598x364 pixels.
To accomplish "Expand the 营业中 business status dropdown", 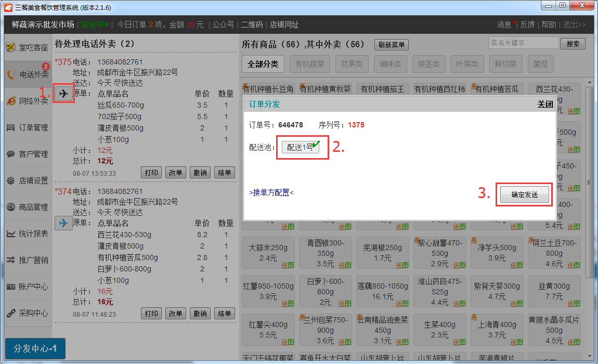I will click(x=95, y=24).
